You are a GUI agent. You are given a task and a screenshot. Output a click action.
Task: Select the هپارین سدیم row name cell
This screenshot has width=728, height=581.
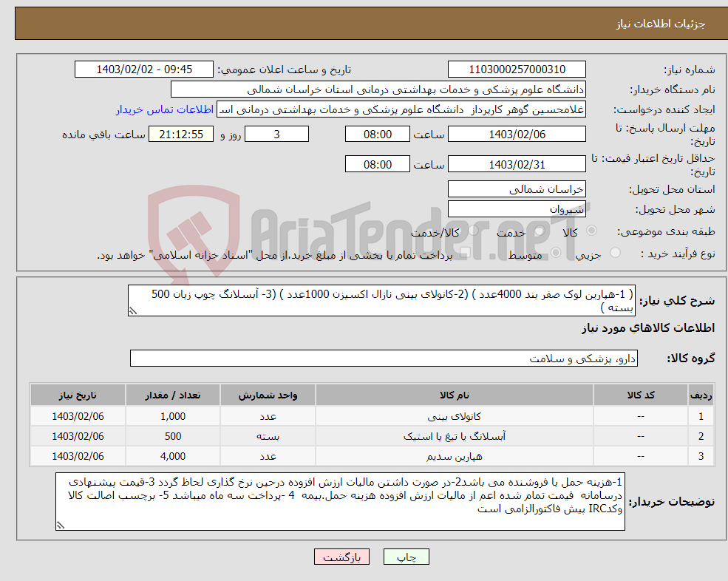[455, 456]
